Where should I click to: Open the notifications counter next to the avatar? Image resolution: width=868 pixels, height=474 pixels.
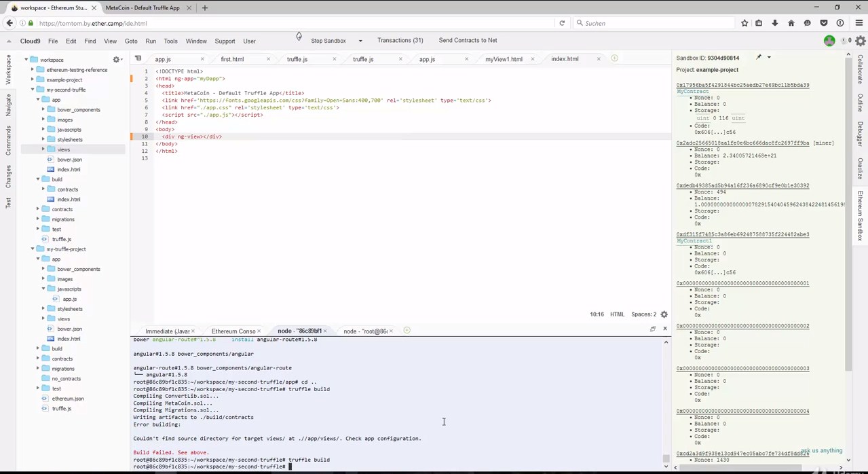click(847, 41)
